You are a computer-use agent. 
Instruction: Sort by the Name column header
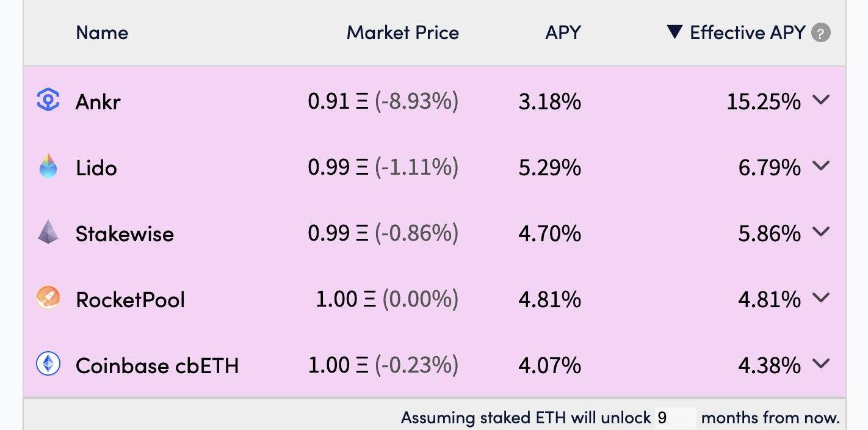tap(102, 32)
